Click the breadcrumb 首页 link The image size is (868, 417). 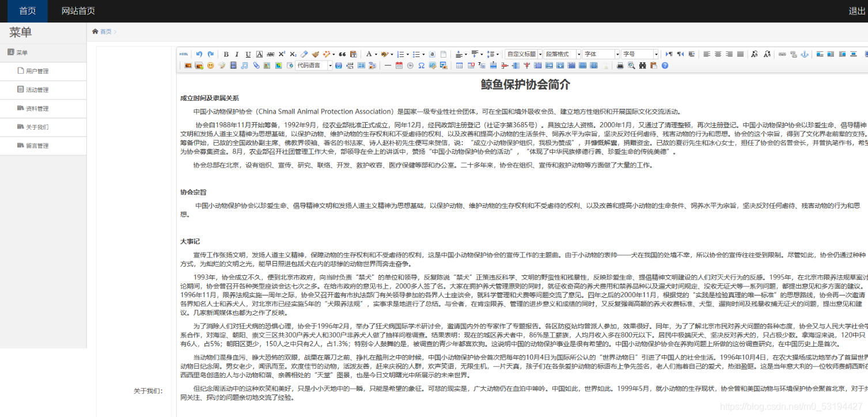[105, 32]
